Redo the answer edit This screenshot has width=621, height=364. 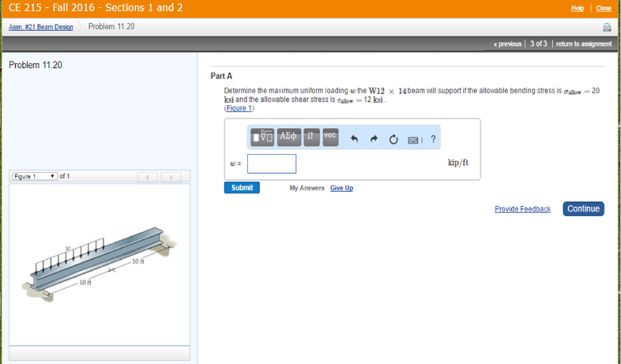pos(374,139)
